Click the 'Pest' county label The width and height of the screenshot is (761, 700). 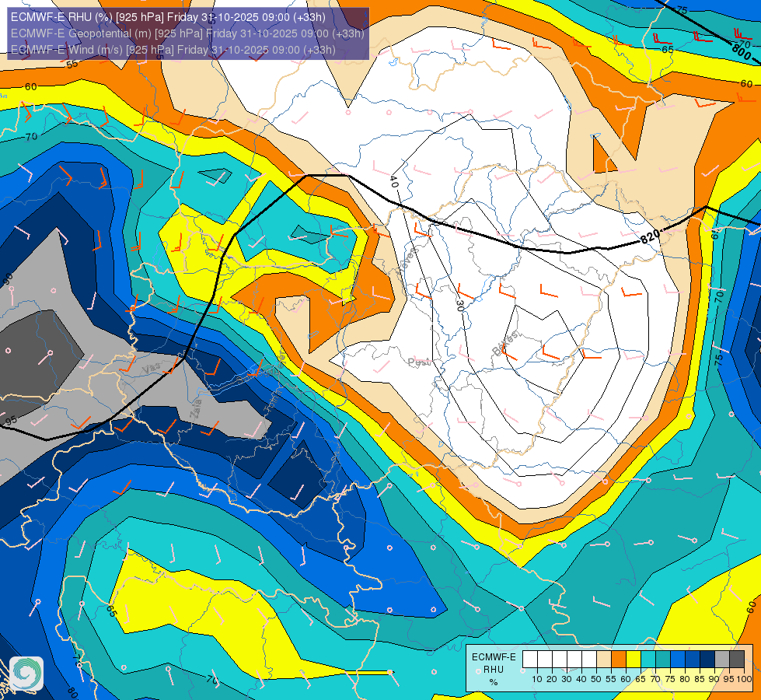click(419, 362)
